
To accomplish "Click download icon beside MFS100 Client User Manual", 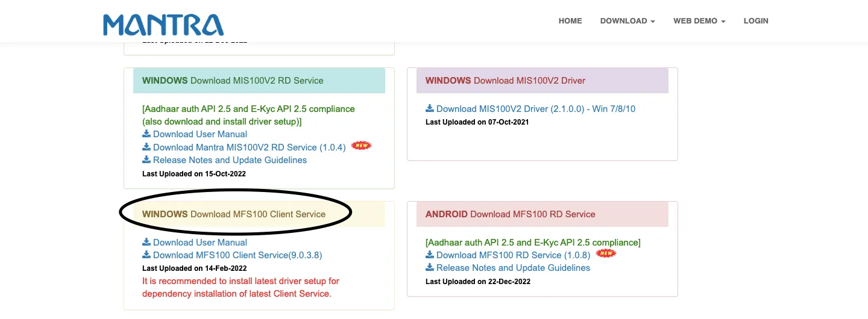I will pyautogui.click(x=146, y=242).
